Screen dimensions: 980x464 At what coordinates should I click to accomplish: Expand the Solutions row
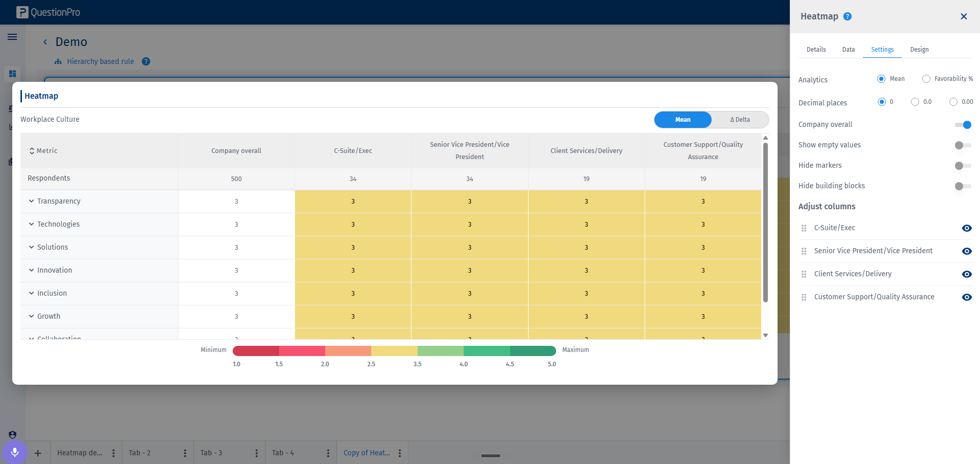click(x=32, y=247)
